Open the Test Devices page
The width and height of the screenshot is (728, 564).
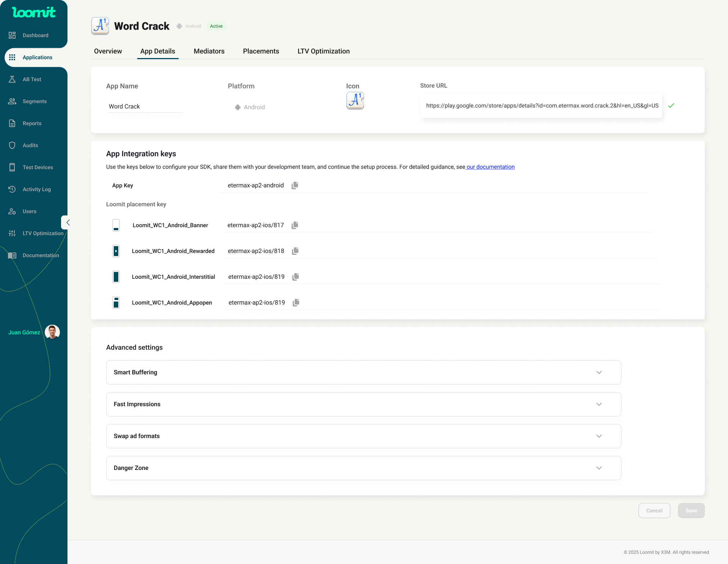pos(38,167)
